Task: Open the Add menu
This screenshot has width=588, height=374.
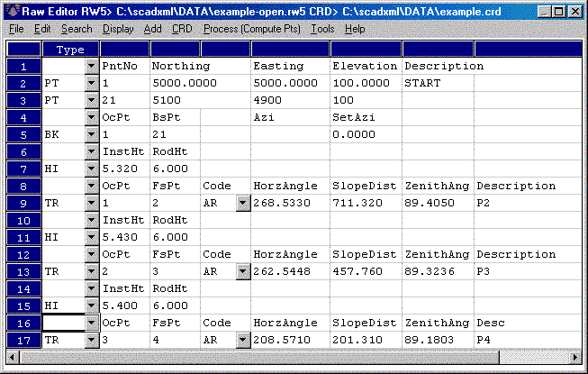Action: click(152, 29)
